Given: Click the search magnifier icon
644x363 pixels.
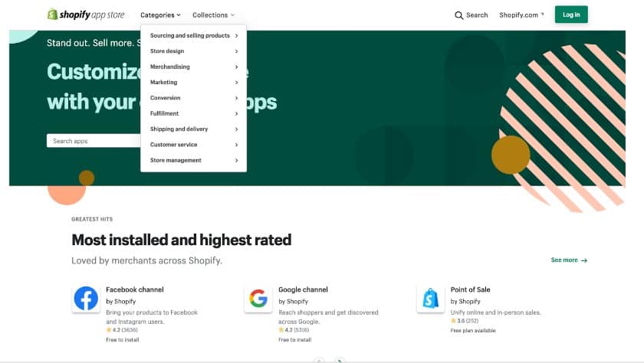Looking at the screenshot, I should click(x=458, y=15).
